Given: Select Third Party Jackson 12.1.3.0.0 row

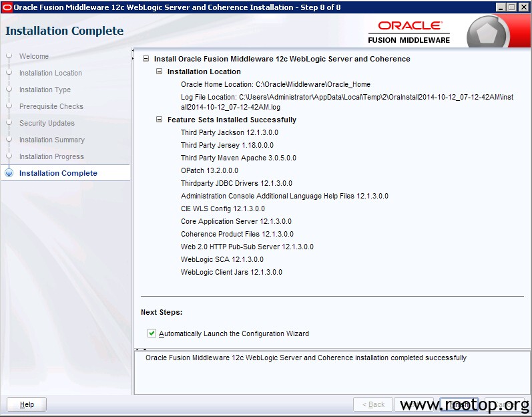Looking at the screenshot, I should 230,132.
